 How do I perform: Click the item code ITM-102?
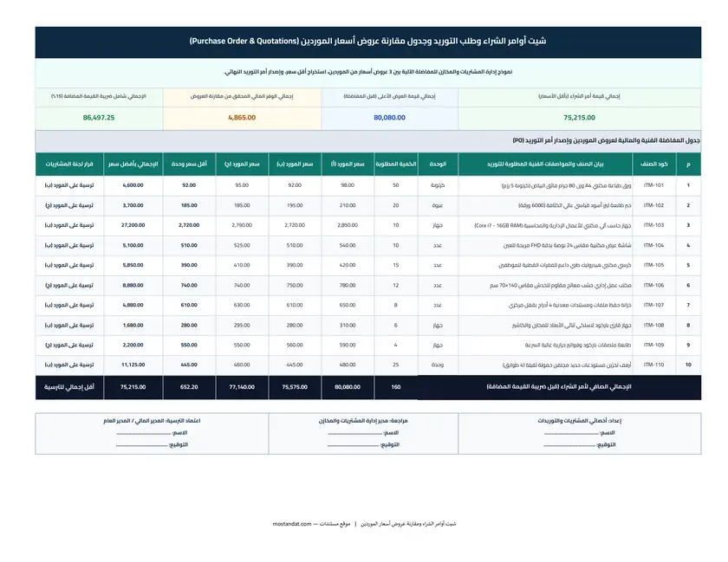[653, 205]
